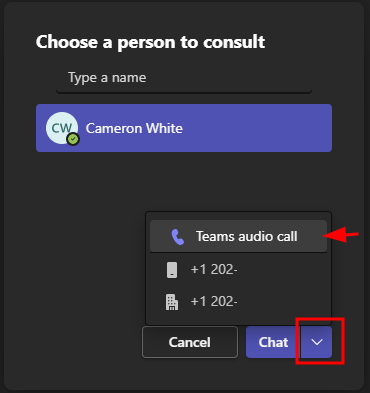370x393 pixels.
Task: Expand call options with the chevron beside Chat
Action: [x=317, y=342]
